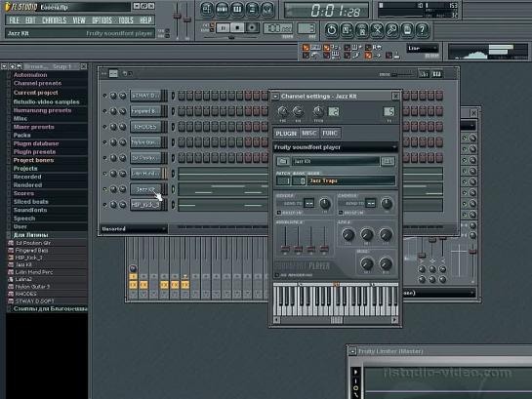Open the Fruity soundfont player plugin dropdown
This screenshot has width=532, height=399.
point(335,147)
